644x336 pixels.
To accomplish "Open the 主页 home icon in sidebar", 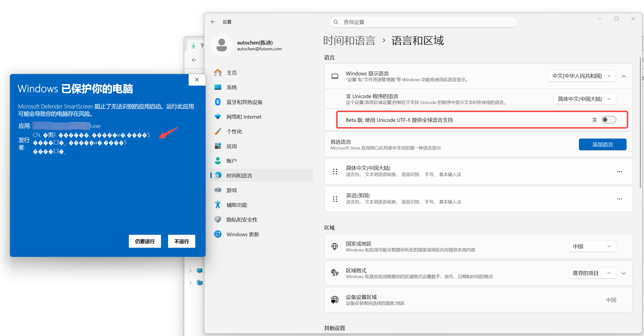I will click(218, 73).
